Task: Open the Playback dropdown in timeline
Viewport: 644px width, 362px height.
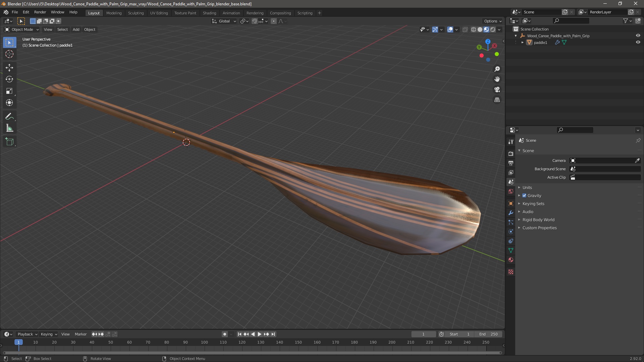Action: point(27,334)
